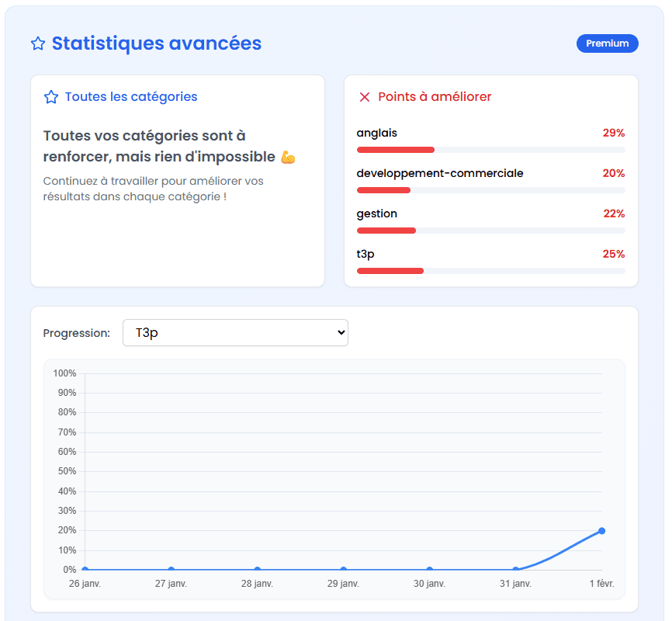Click the data point at 29 janv.
This screenshot has height=621, width=672.
(343, 569)
